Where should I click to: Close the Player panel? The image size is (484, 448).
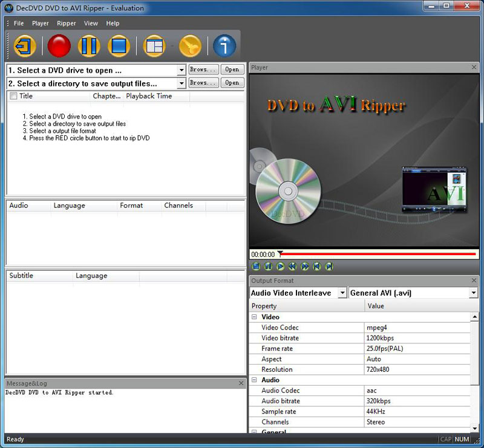[x=474, y=67]
